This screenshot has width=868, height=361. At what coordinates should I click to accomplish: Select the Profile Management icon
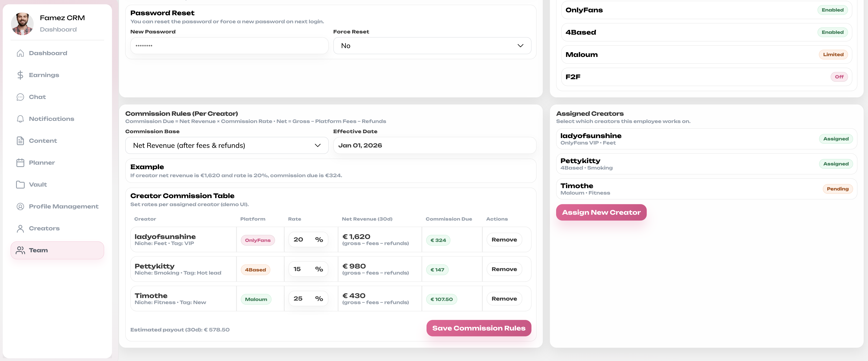[x=21, y=206]
